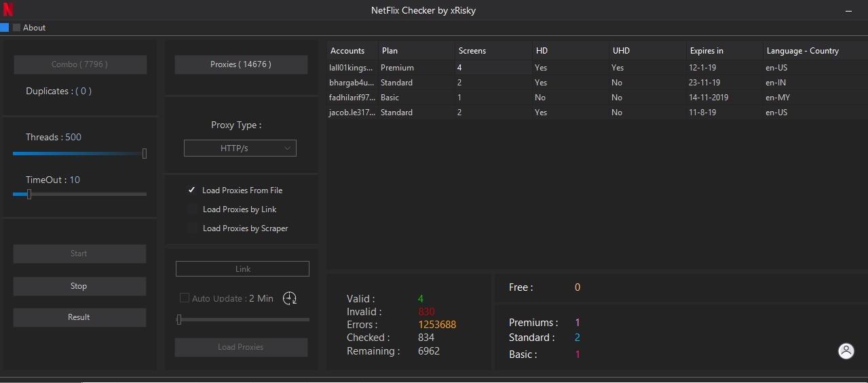868x383 pixels.
Task: Enable Load Proxies by Scraper checkbox
Action: tap(192, 228)
